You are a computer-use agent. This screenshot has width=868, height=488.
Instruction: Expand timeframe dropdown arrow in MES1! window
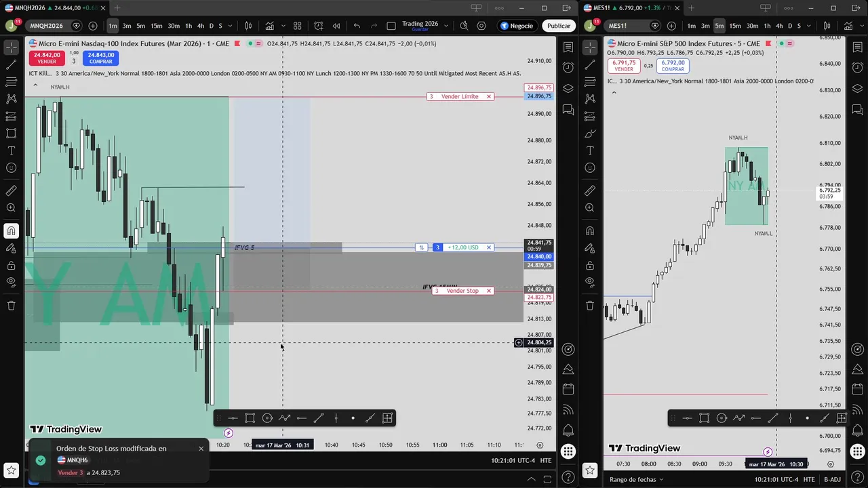[x=808, y=26]
